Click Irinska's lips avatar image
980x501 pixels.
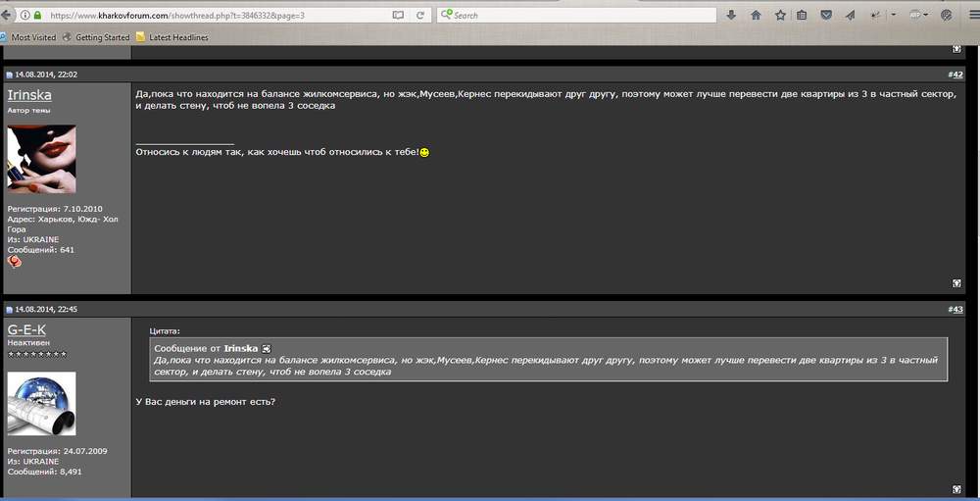(42, 159)
